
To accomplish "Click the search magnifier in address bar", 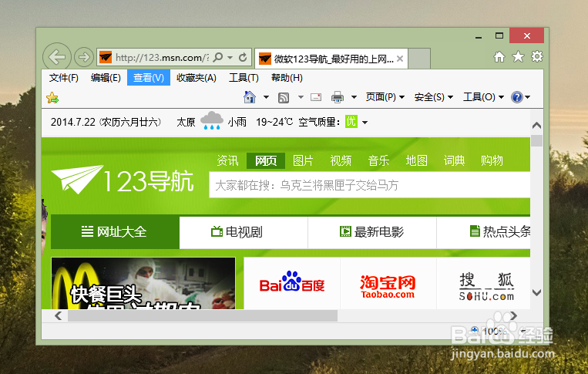I will [218, 57].
